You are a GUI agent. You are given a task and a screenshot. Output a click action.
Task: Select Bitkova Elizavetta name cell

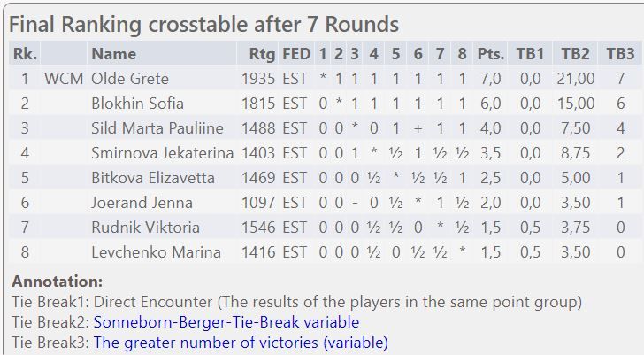click(x=153, y=177)
